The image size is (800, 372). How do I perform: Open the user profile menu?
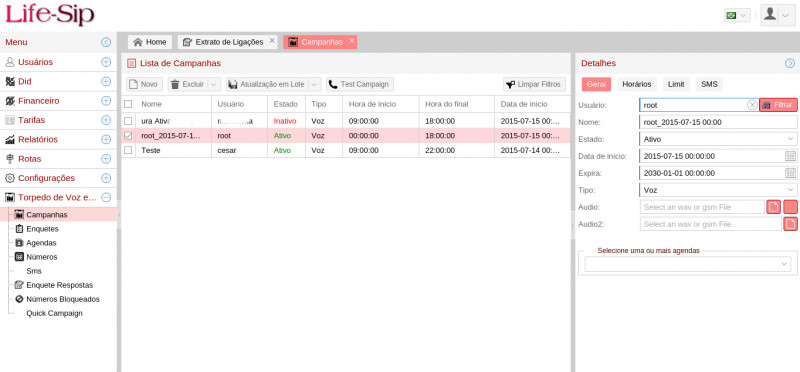pyautogui.click(x=778, y=15)
